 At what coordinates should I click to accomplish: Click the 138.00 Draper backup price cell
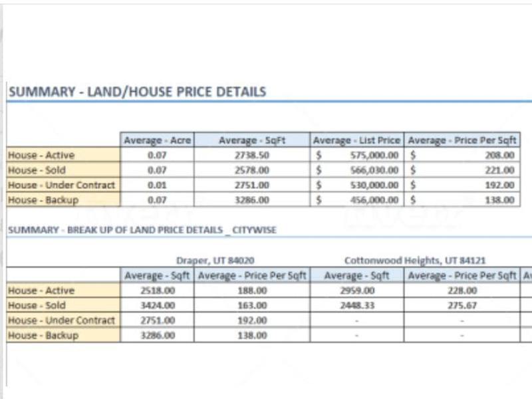pos(252,335)
